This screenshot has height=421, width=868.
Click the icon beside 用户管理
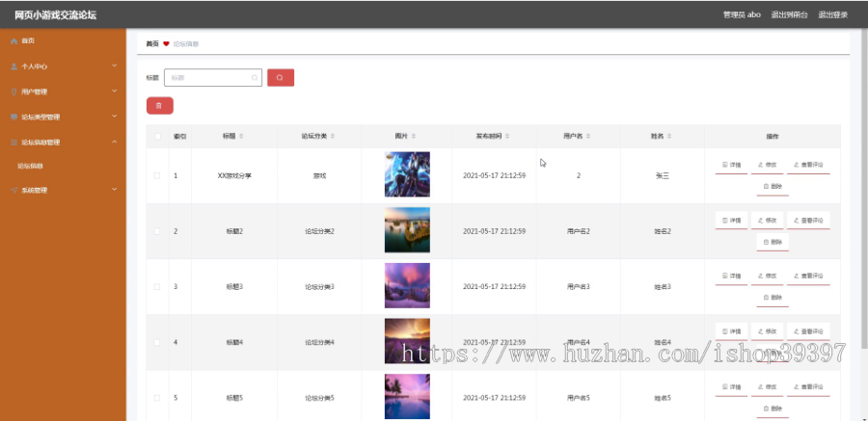14,92
